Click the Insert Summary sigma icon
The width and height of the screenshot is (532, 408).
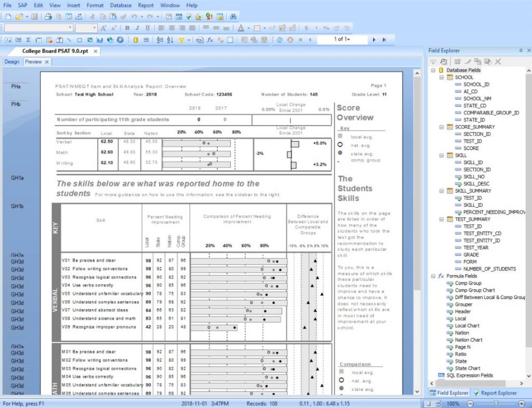[28, 39]
